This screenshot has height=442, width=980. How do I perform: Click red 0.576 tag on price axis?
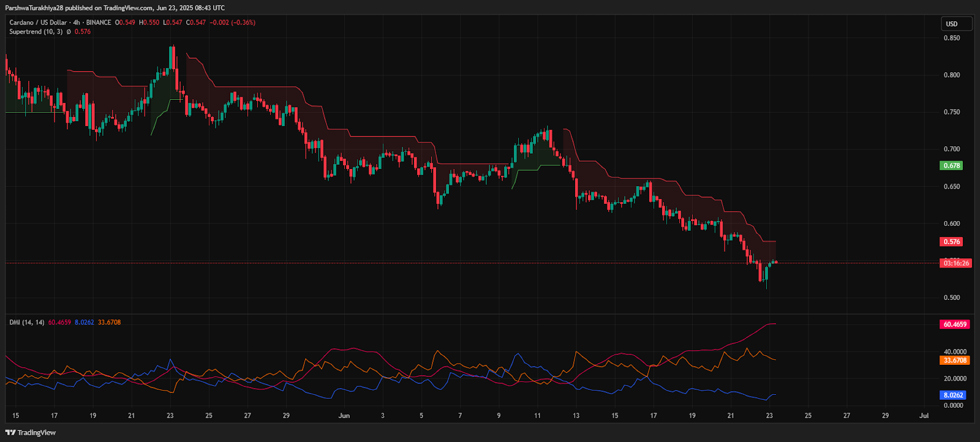pos(951,242)
